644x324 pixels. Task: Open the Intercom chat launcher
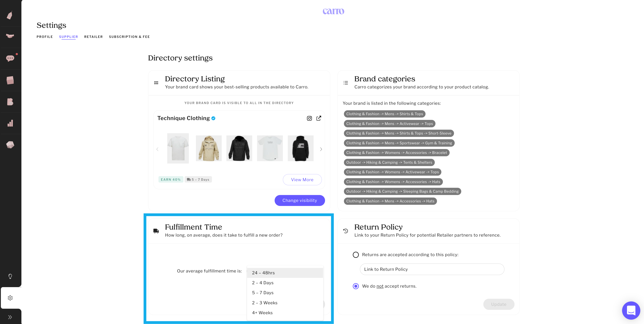tap(631, 310)
